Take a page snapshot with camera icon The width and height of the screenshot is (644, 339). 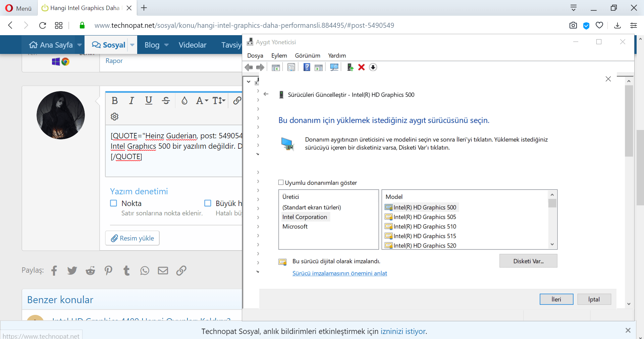(x=573, y=25)
